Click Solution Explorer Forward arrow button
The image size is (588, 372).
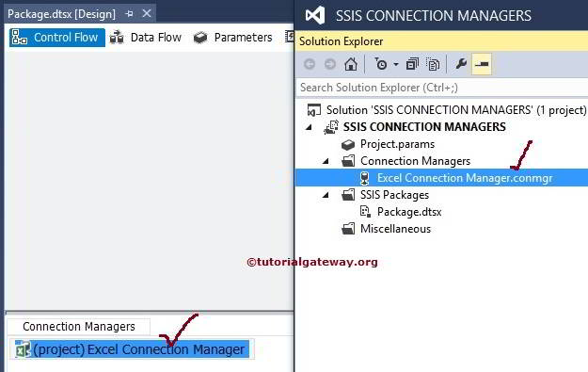point(330,64)
